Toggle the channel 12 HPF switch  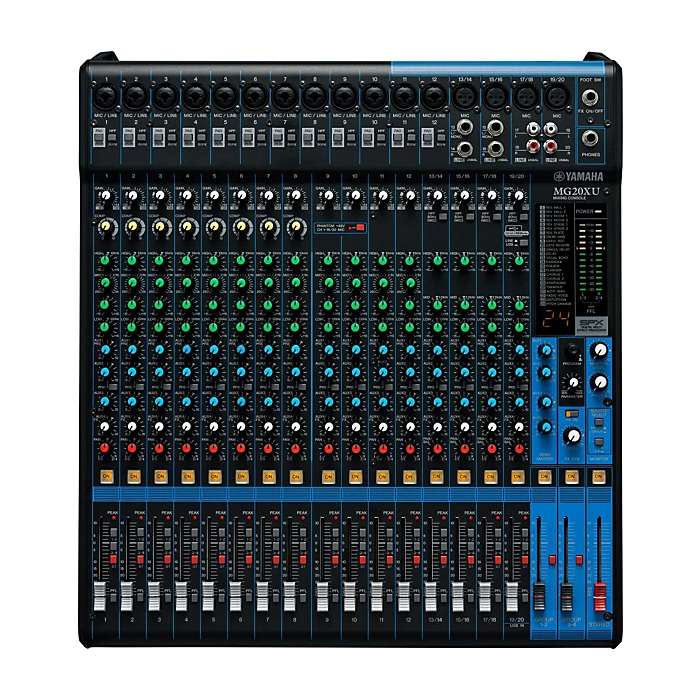[x=441, y=138]
